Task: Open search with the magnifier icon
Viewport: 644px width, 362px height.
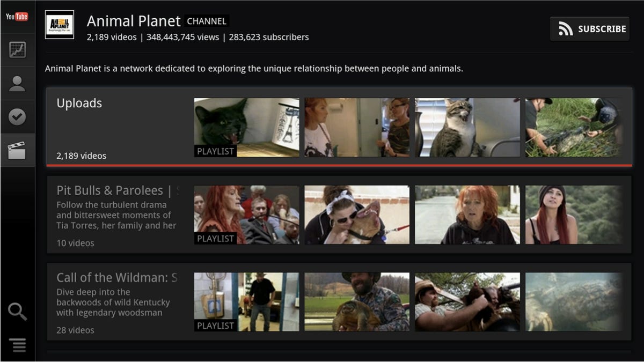Action: tap(18, 312)
